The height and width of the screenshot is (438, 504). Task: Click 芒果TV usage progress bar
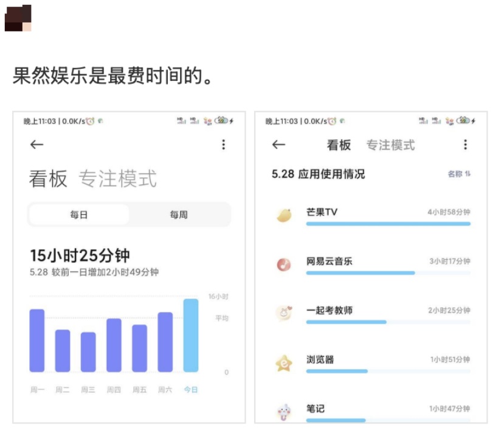(388, 223)
